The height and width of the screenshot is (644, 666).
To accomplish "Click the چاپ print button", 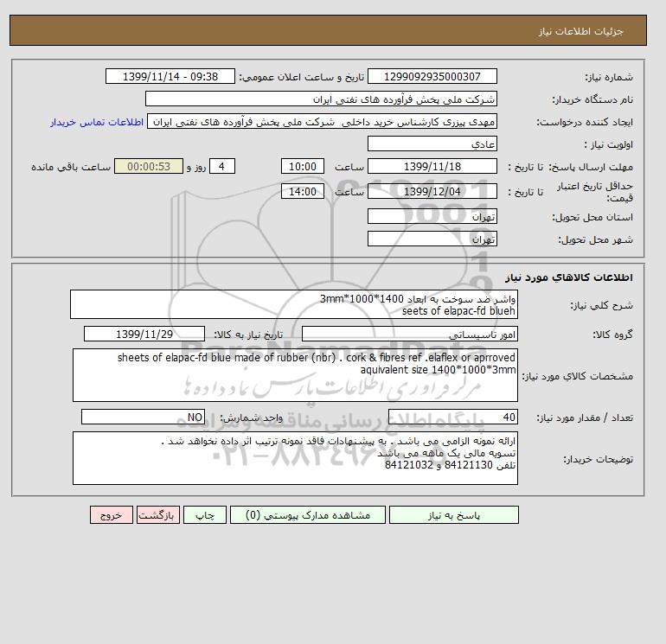I will [205, 514].
